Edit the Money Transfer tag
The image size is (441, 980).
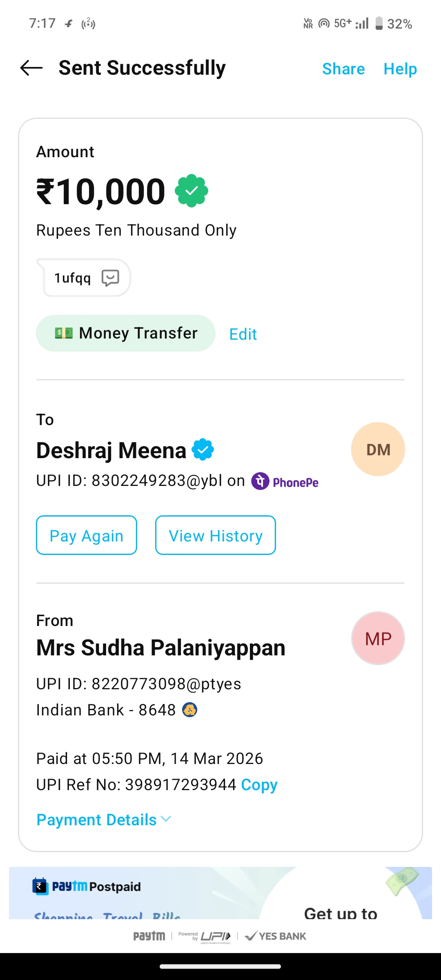(243, 334)
